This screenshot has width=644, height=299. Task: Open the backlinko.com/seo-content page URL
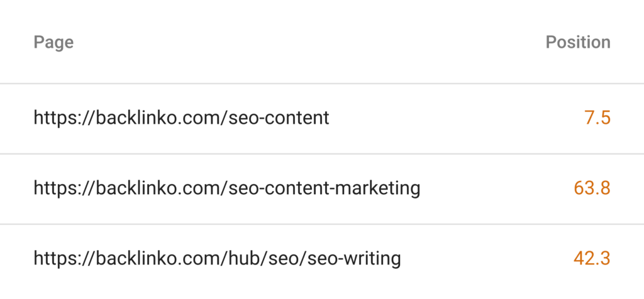point(181,117)
